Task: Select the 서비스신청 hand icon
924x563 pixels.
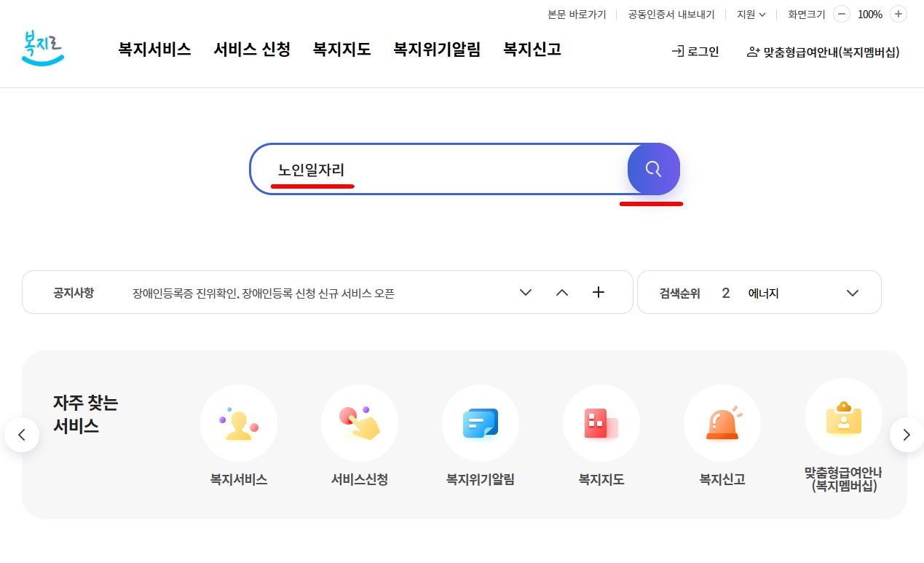Action: click(360, 422)
